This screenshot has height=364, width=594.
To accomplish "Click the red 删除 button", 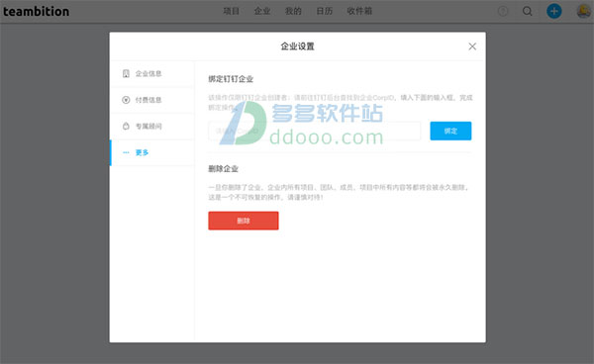I will coord(244,221).
